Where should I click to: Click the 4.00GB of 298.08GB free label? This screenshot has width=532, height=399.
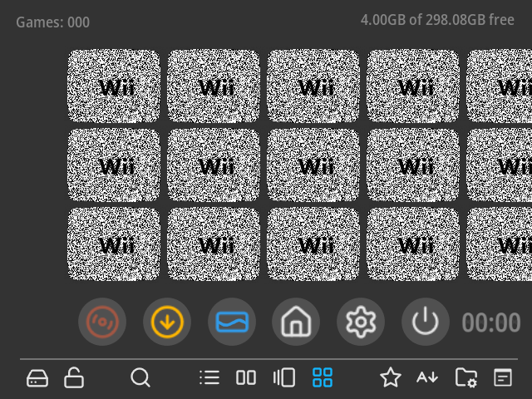click(437, 20)
